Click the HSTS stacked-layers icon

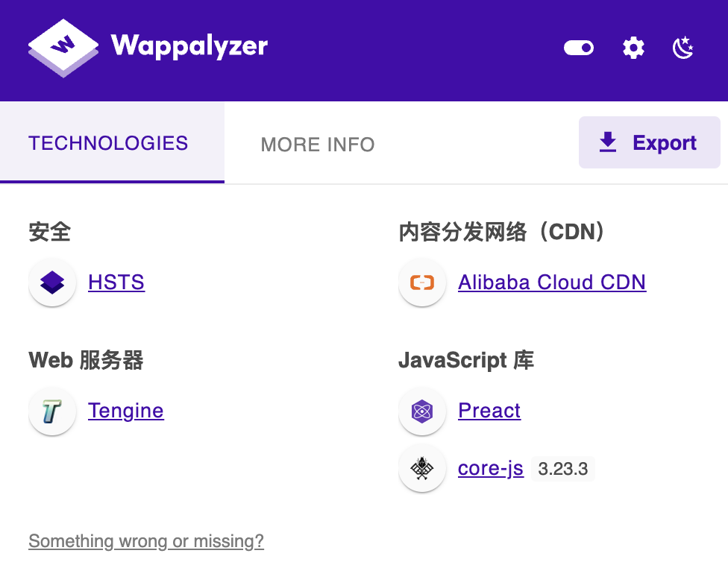(x=52, y=282)
